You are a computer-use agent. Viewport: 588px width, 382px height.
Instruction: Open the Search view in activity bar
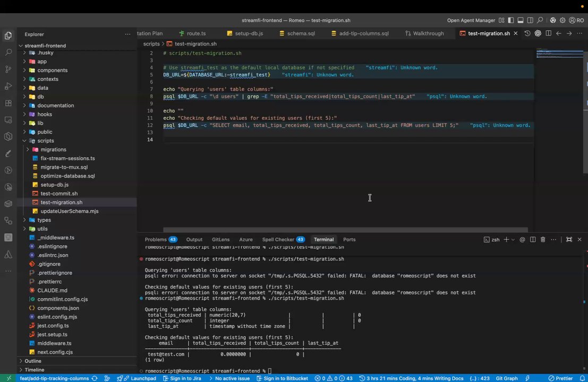[x=8, y=53]
